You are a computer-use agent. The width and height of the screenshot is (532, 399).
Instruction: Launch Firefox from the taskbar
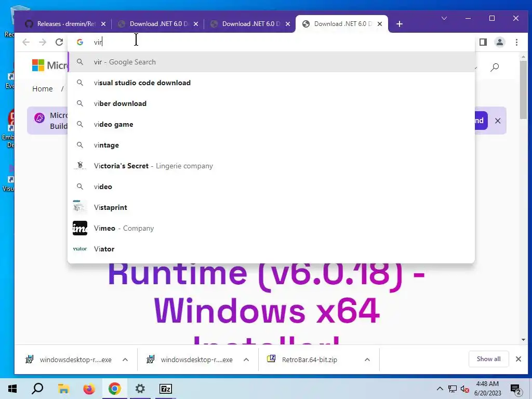coord(89,389)
